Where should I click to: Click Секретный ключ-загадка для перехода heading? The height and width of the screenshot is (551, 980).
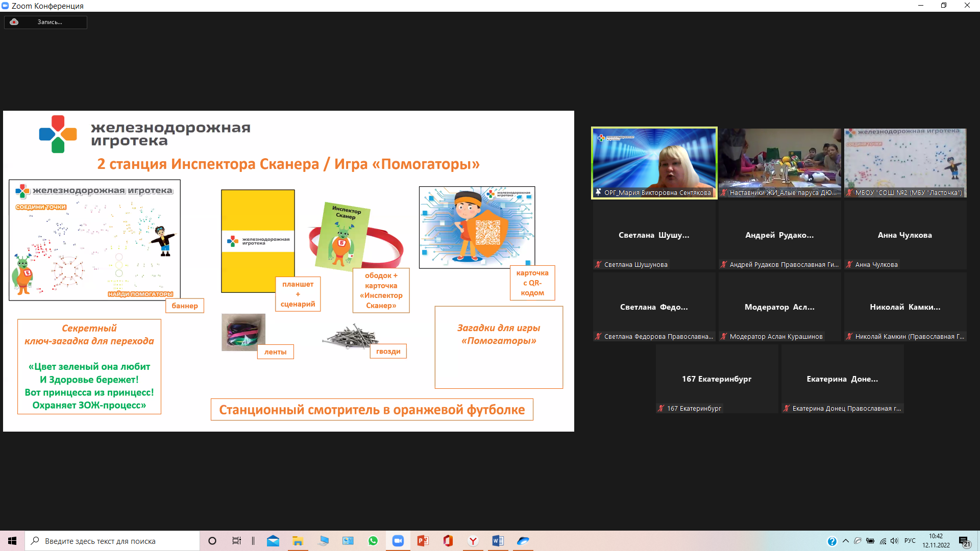click(x=89, y=335)
